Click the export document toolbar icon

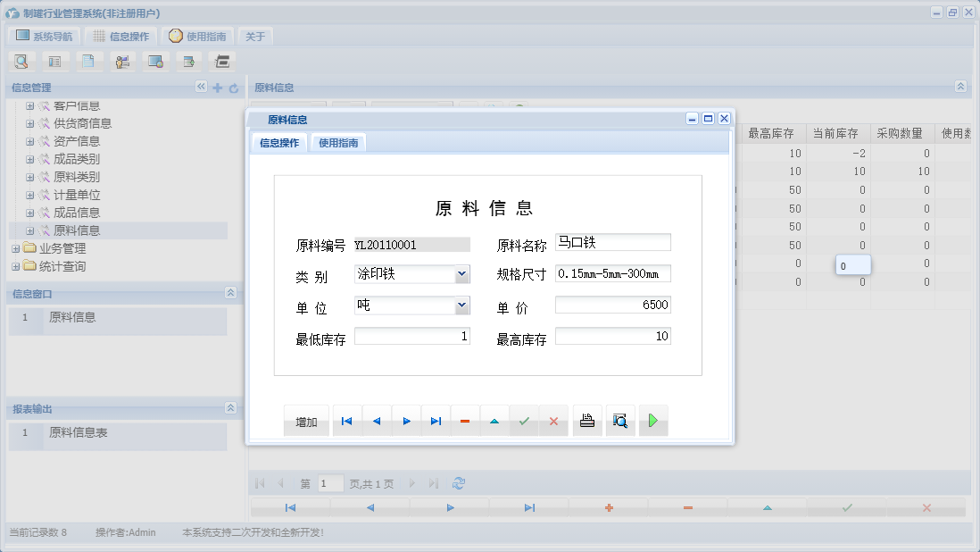point(188,62)
